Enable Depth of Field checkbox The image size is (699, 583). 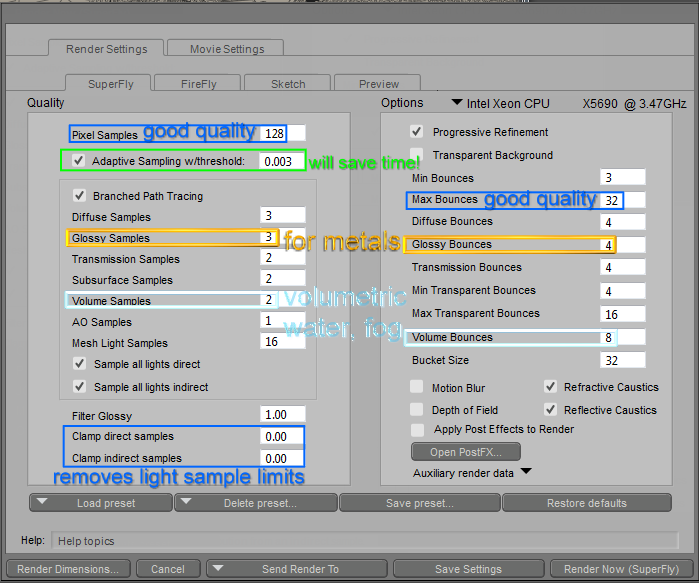(x=417, y=410)
